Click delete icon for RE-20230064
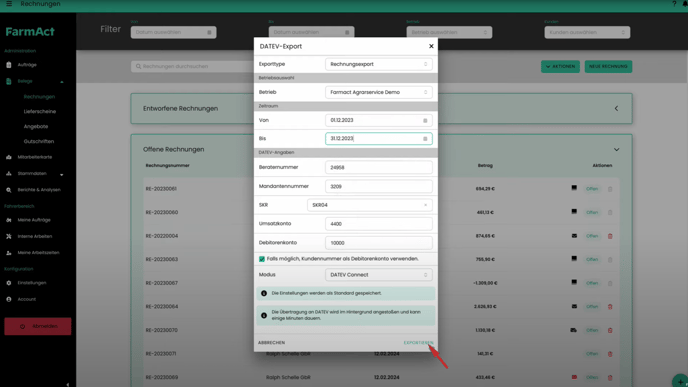Viewport: 688px width, 387px height. point(610,307)
